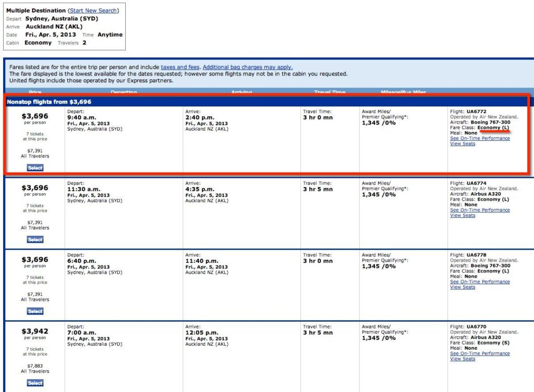Click the 9:40 a.m. departure time
The width and height of the screenshot is (534, 392).
point(82,117)
